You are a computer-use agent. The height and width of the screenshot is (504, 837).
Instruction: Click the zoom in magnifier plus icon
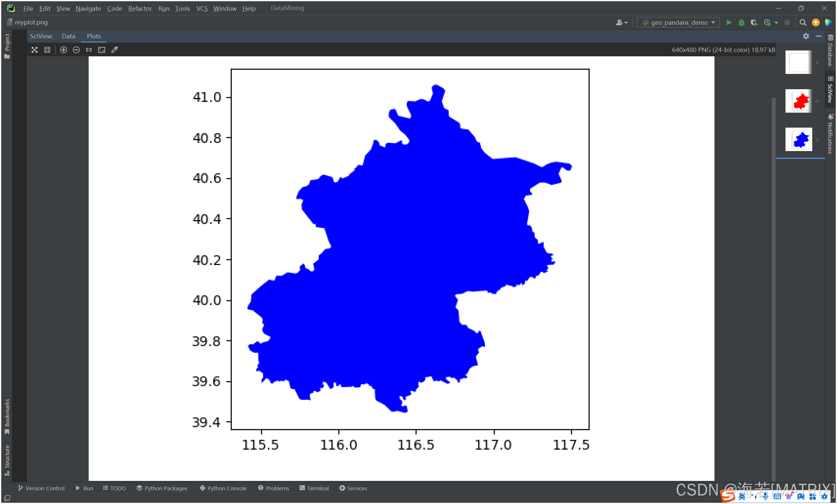click(x=64, y=50)
